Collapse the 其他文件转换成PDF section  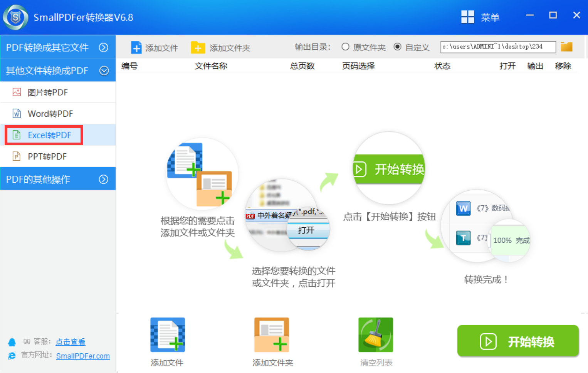(x=58, y=70)
